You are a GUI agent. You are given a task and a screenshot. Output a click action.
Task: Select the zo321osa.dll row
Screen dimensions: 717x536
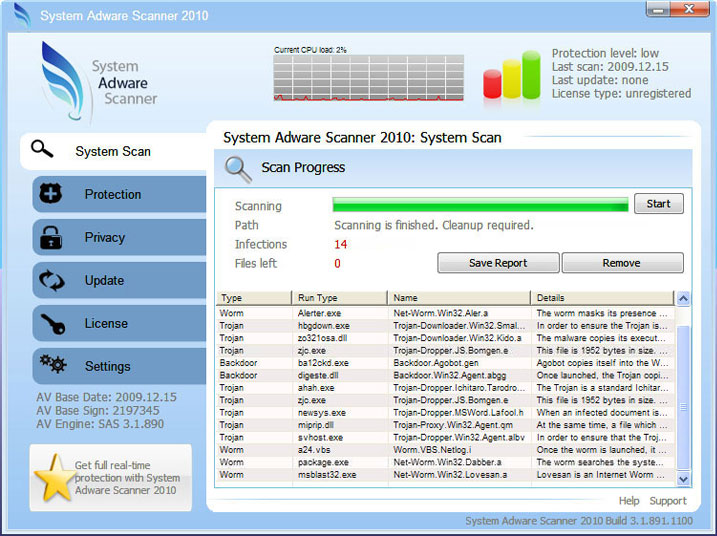[x=446, y=338]
